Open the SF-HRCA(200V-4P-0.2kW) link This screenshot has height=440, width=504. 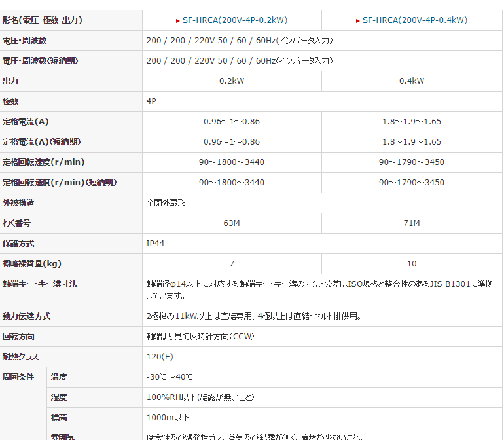[234, 20]
